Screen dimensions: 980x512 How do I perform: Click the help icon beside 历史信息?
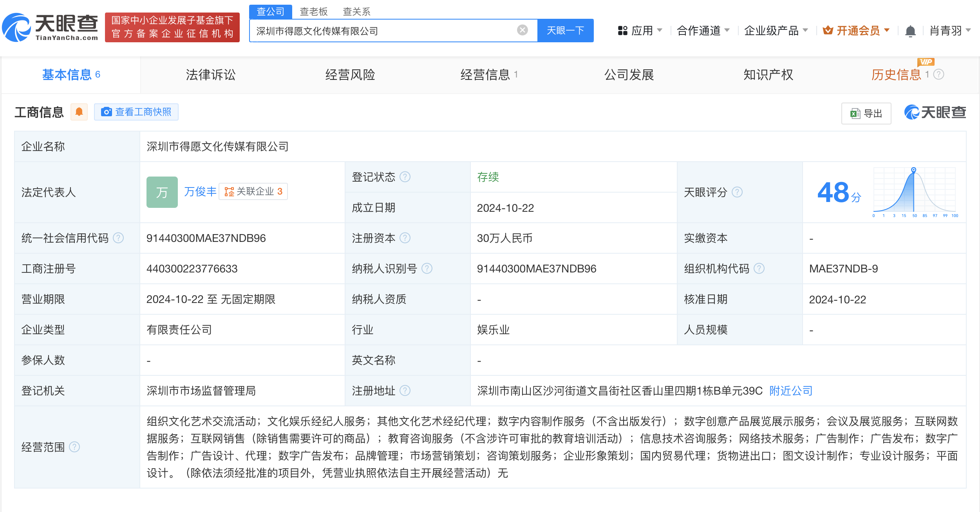[938, 74]
